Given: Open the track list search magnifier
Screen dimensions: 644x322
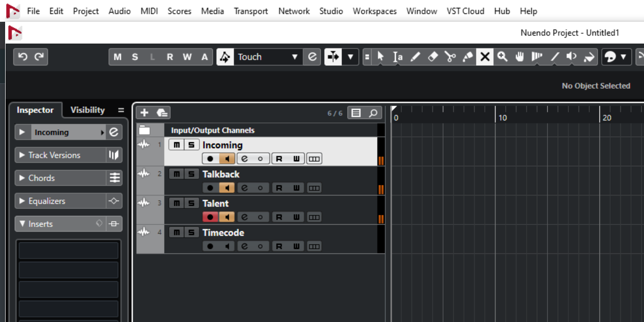Looking at the screenshot, I should click(x=373, y=113).
